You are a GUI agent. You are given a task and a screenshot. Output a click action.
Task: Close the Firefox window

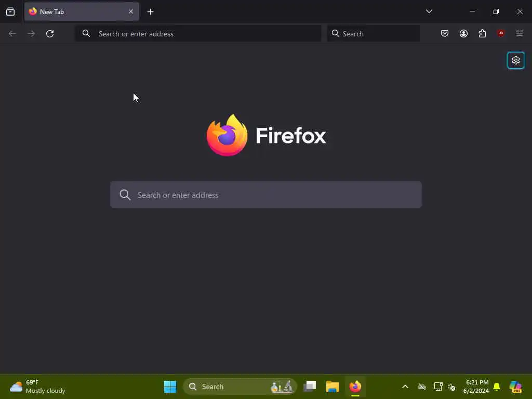point(520,11)
